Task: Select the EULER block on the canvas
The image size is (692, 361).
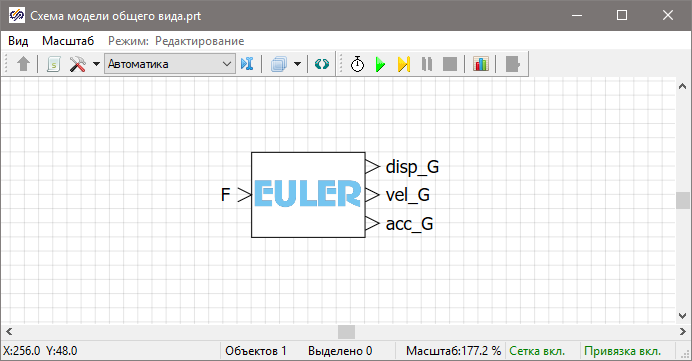Action: (x=308, y=195)
